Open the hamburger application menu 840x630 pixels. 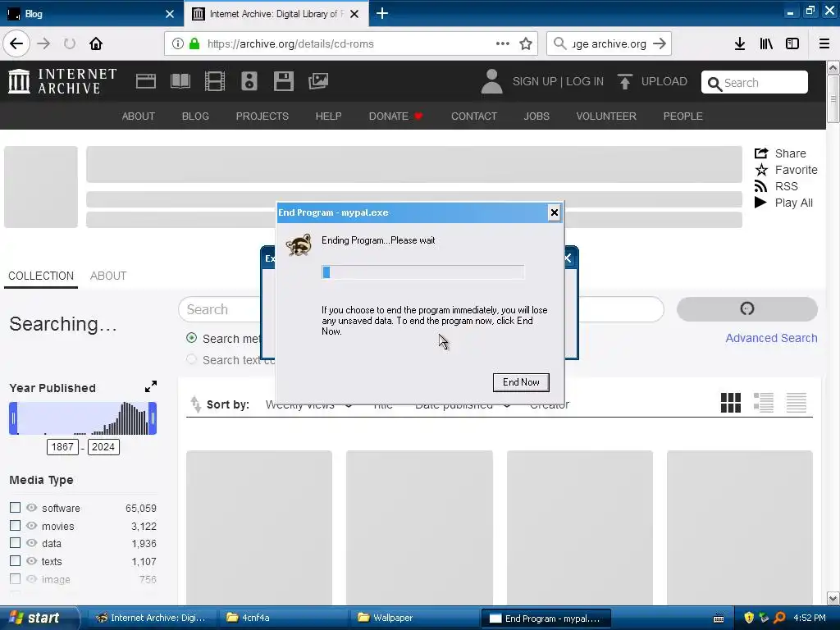tap(824, 44)
